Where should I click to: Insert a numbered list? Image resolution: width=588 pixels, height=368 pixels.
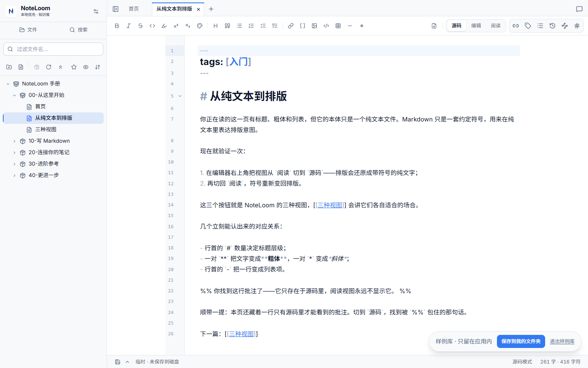tap(251, 26)
